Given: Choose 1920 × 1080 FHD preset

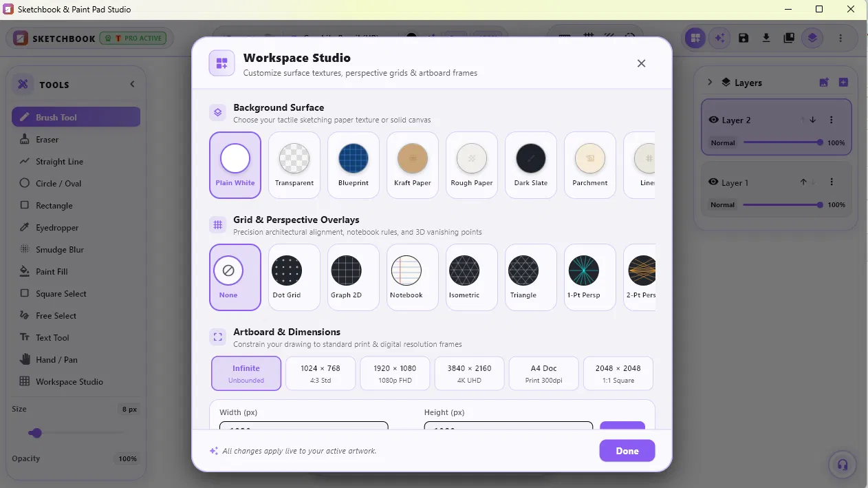Looking at the screenshot, I should point(395,374).
